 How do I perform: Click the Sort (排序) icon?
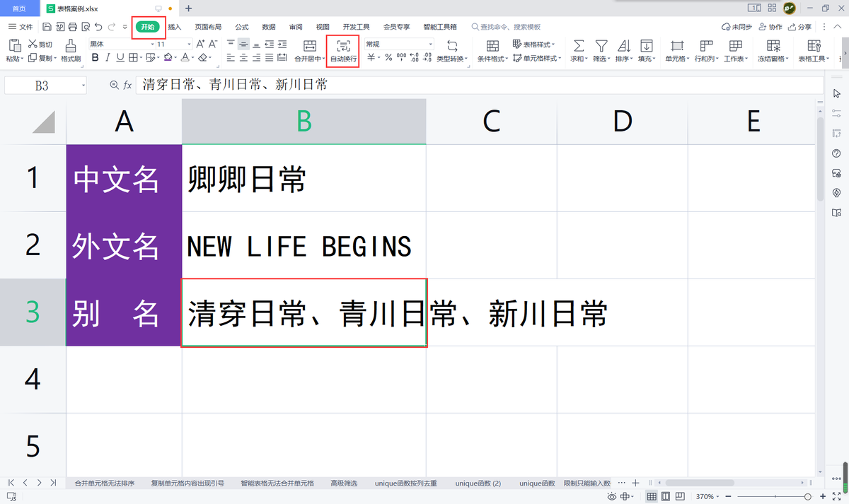[623, 45]
